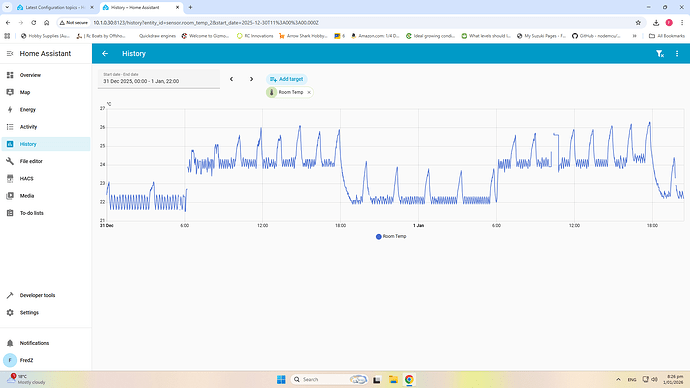Open the GitHub nodemcu bookmark
This screenshot has width=690, height=388.
(x=596, y=36)
